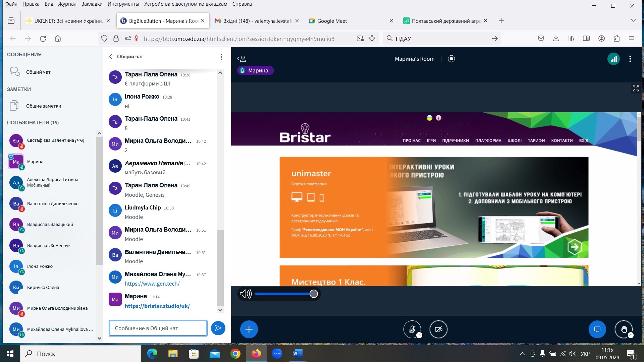Viewport: 644px width, 362px height.
Task: Open the connection status bars icon
Action: tap(613, 59)
